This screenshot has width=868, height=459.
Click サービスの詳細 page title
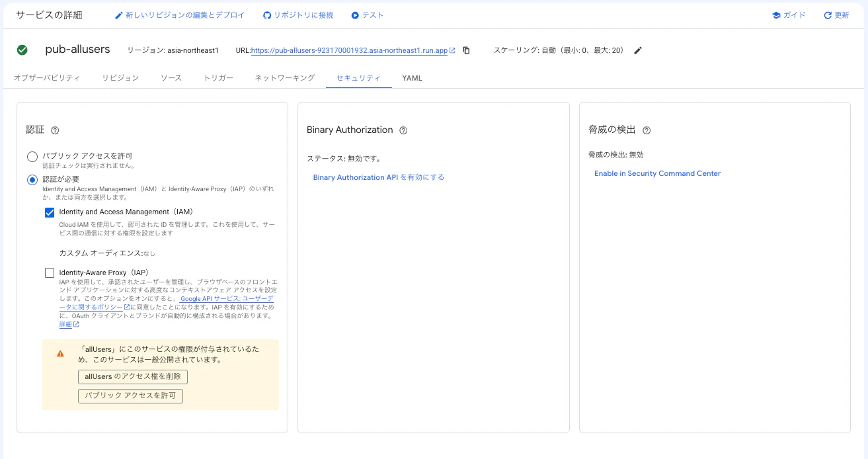(49, 15)
